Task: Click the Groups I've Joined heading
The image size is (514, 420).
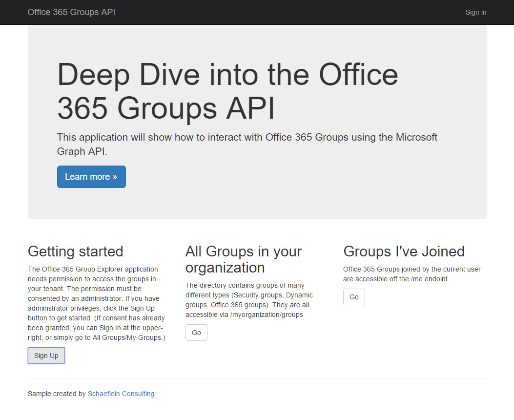Action: (404, 252)
